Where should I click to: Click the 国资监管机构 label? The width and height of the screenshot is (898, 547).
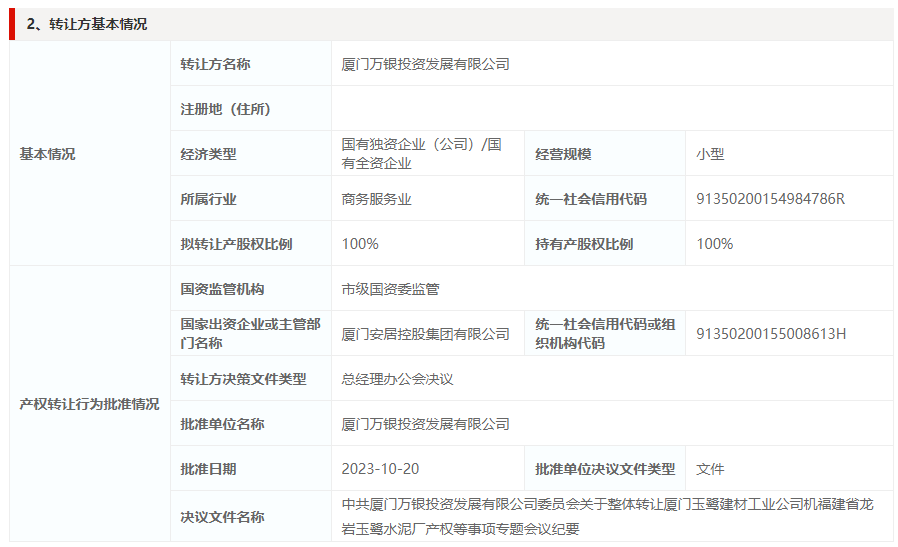point(222,289)
